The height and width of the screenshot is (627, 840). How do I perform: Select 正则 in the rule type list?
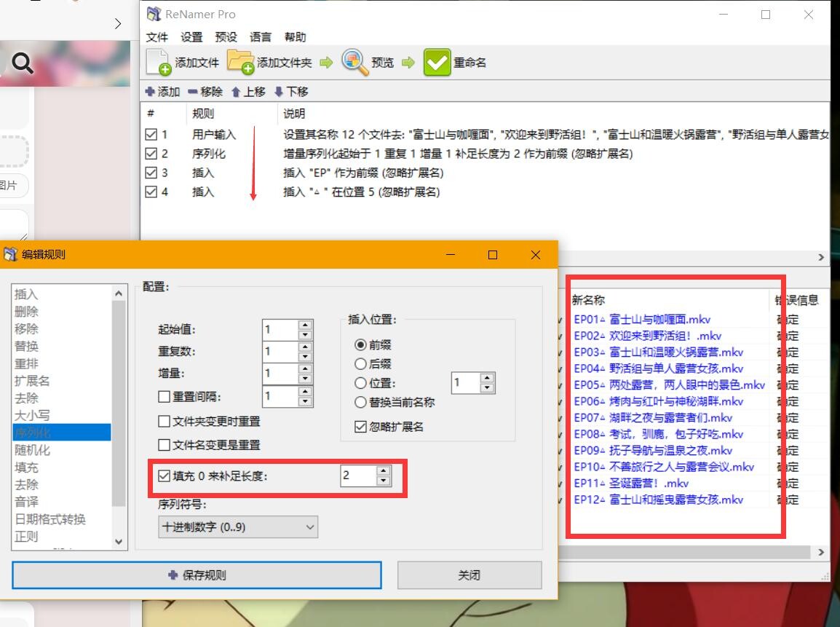pyautogui.click(x=26, y=537)
